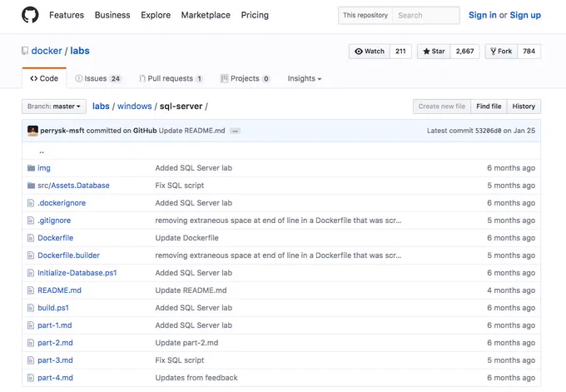566x392 pixels.
Task: Open the src/Assets.Database folder
Action: click(73, 186)
